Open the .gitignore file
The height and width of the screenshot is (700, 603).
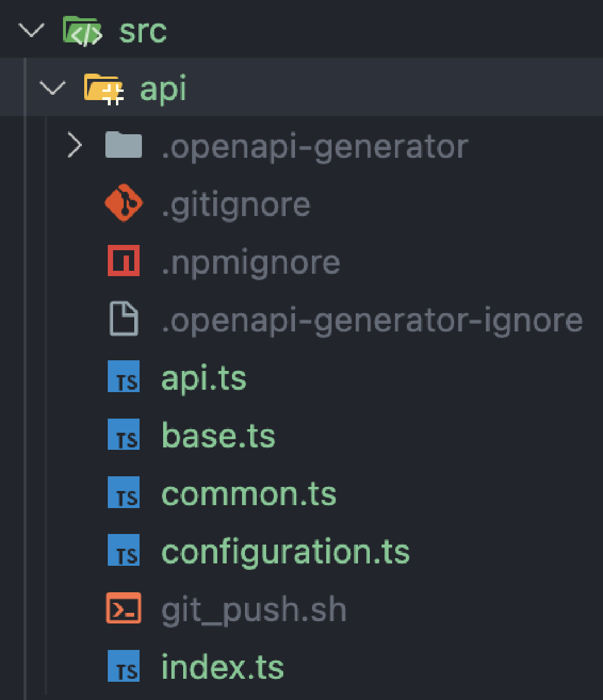coord(236,203)
